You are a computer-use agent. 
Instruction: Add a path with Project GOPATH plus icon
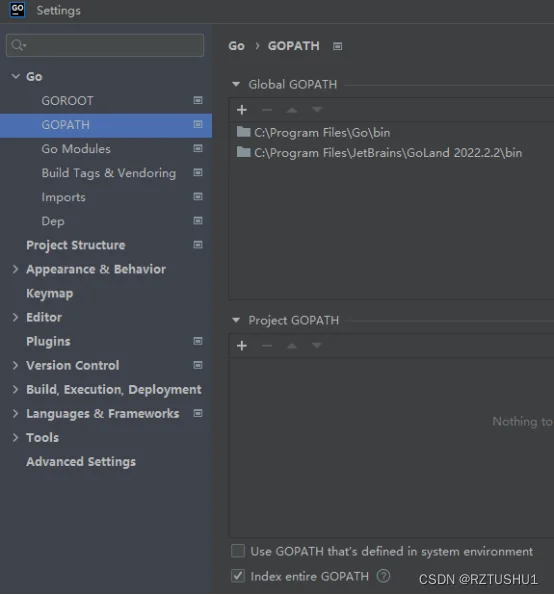pos(242,346)
